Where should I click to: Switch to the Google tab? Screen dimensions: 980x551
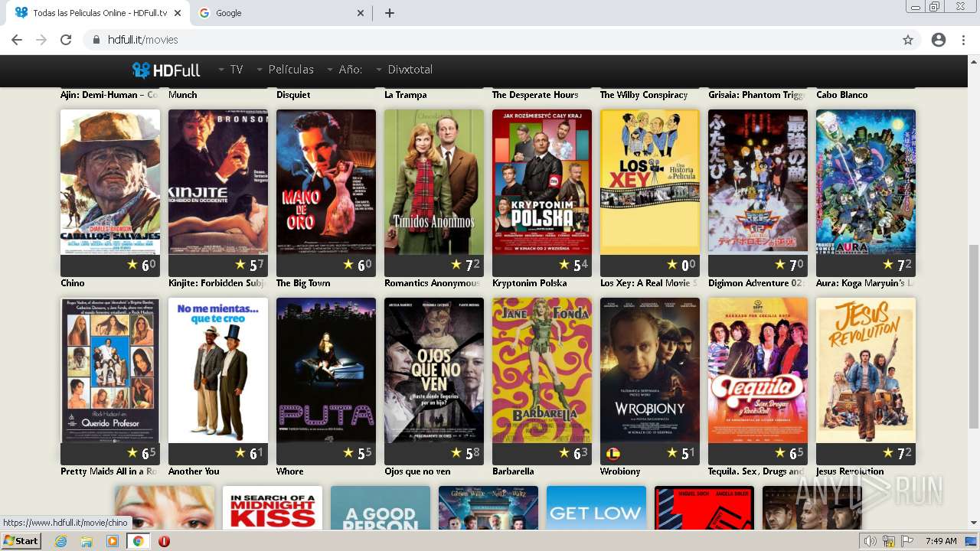[x=280, y=13]
